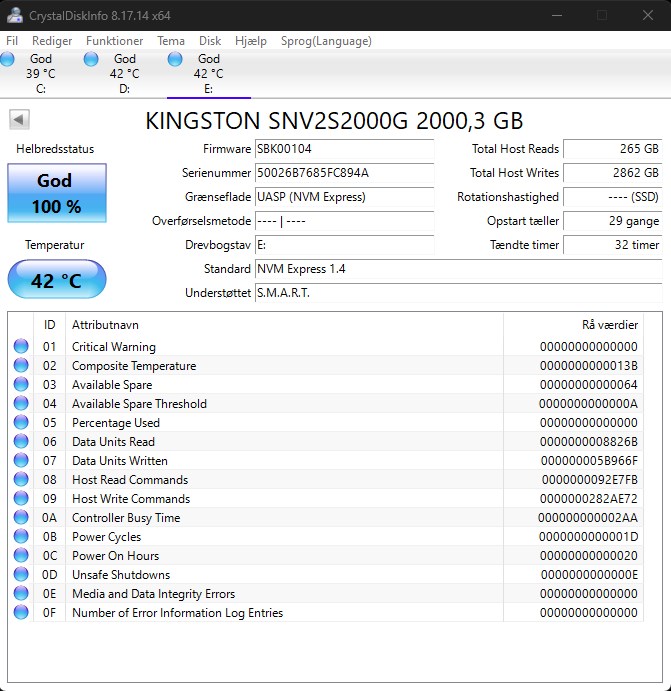Click raw value 000000282AE72
Screen dimensions: 671x691
[x=589, y=498]
